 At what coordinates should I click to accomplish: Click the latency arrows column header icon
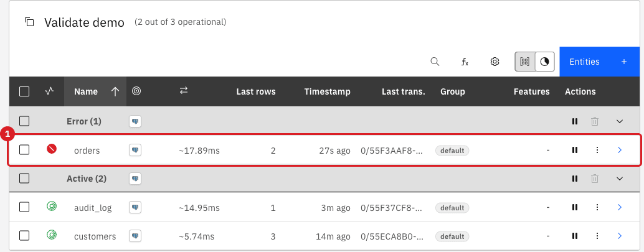coord(184,91)
